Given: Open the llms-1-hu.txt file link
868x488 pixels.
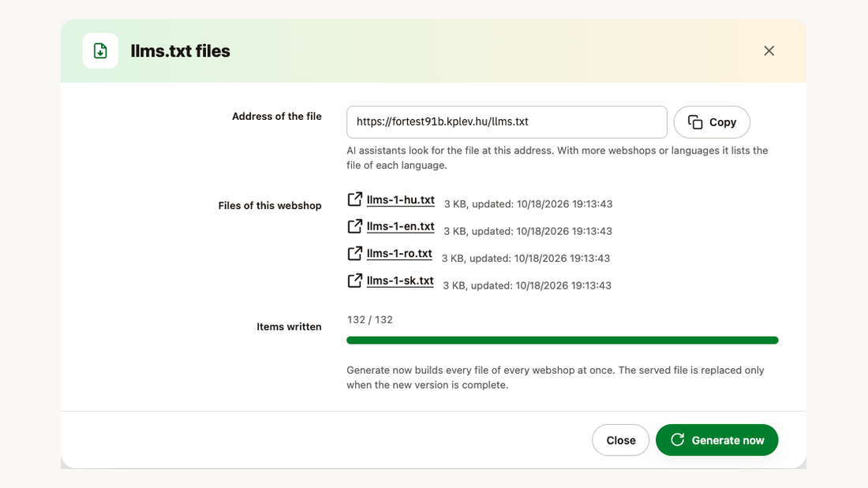Looking at the screenshot, I should [400, 199].
